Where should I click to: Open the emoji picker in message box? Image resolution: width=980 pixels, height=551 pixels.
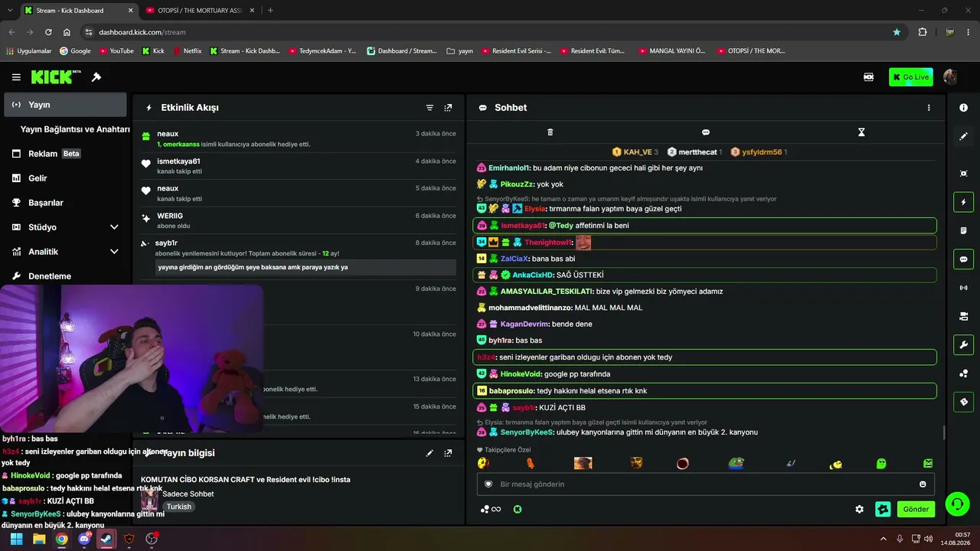click(x=923, y=484)
